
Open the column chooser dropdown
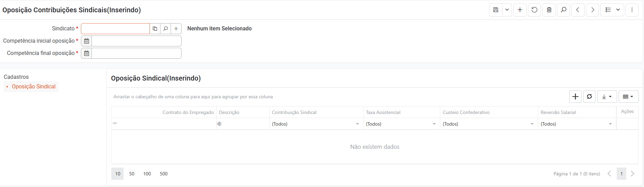point(628,97)
